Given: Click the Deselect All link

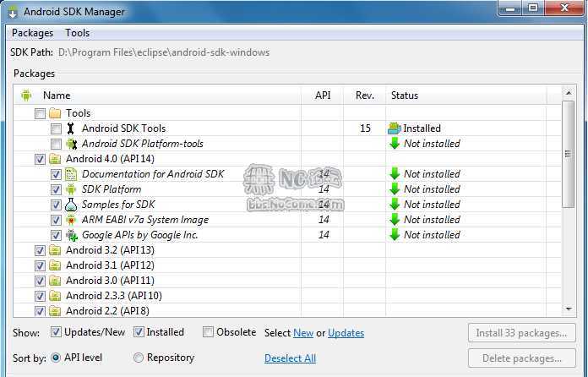Looking at the screenshot, I should [x=291, y=358].
